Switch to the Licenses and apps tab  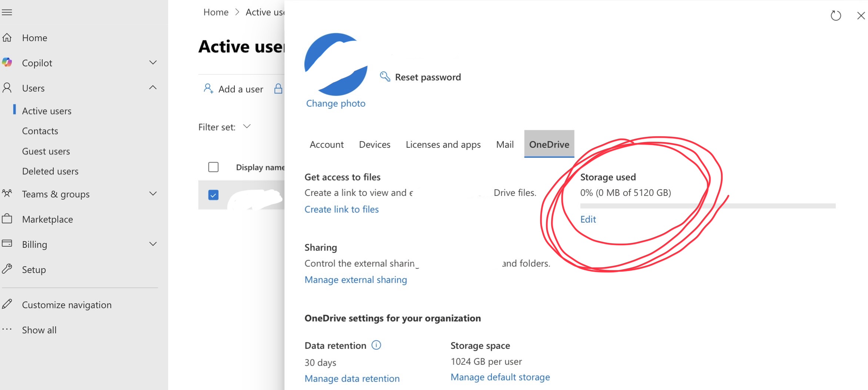click(x=443, y=144)
